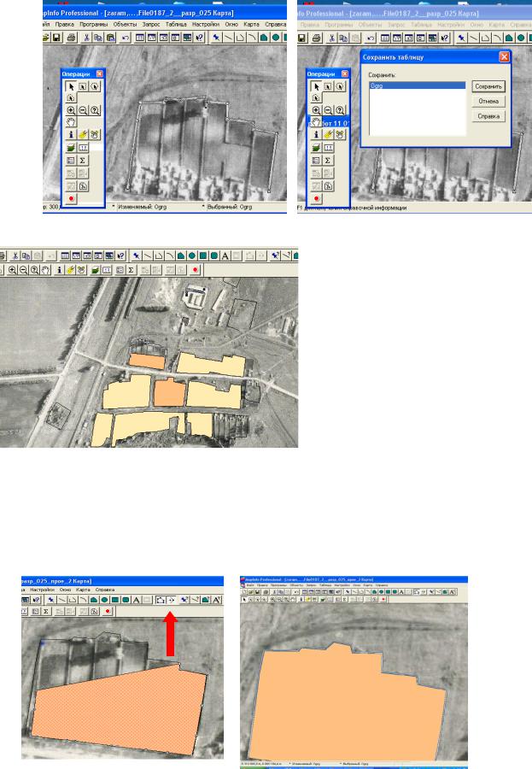Click Statistics sigma icon in yellow-polygons map window
The image size is (532, 769).
[x=131, y=270]
